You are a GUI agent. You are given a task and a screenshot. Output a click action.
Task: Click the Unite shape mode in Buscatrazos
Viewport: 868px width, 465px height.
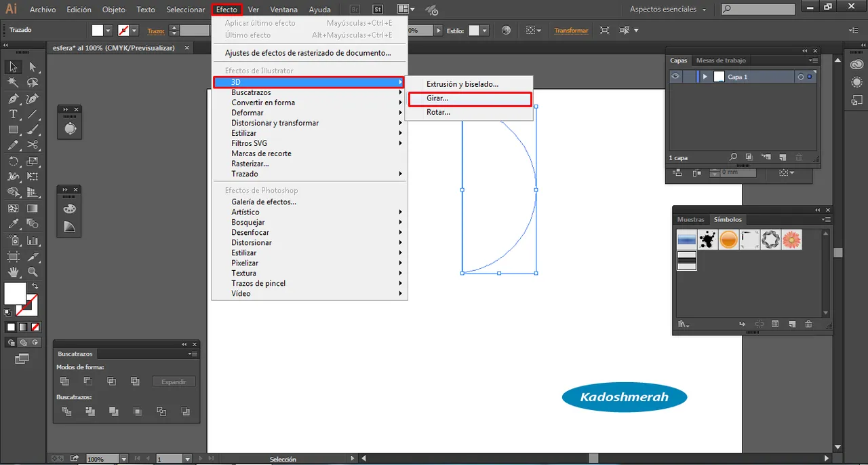pyautogui.click(x=64, y=382)
